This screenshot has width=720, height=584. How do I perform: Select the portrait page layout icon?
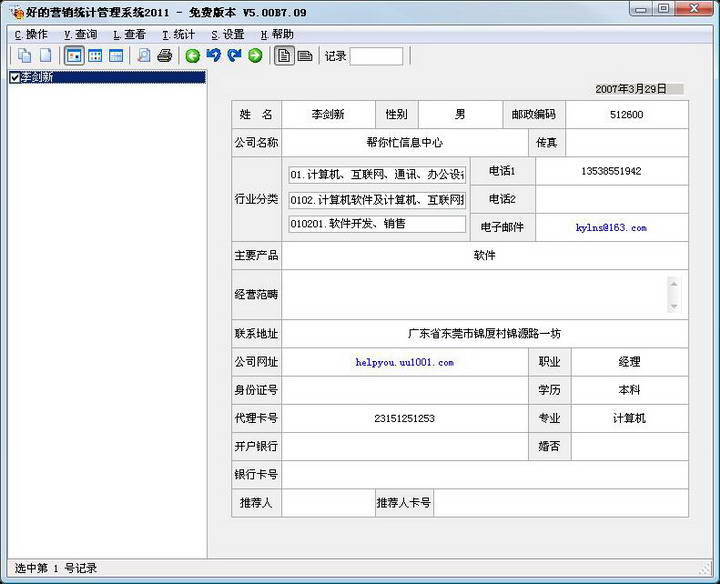(x=284, y=56)
